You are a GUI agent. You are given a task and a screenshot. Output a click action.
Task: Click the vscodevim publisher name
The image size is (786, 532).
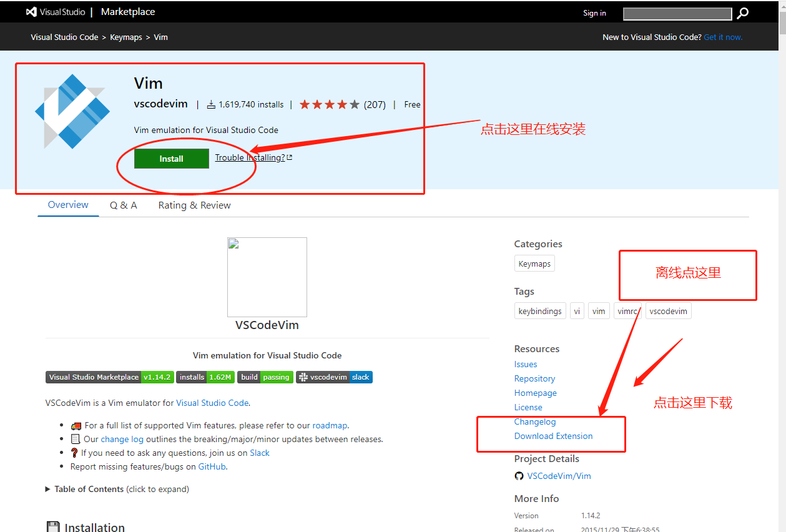point(161,104)
